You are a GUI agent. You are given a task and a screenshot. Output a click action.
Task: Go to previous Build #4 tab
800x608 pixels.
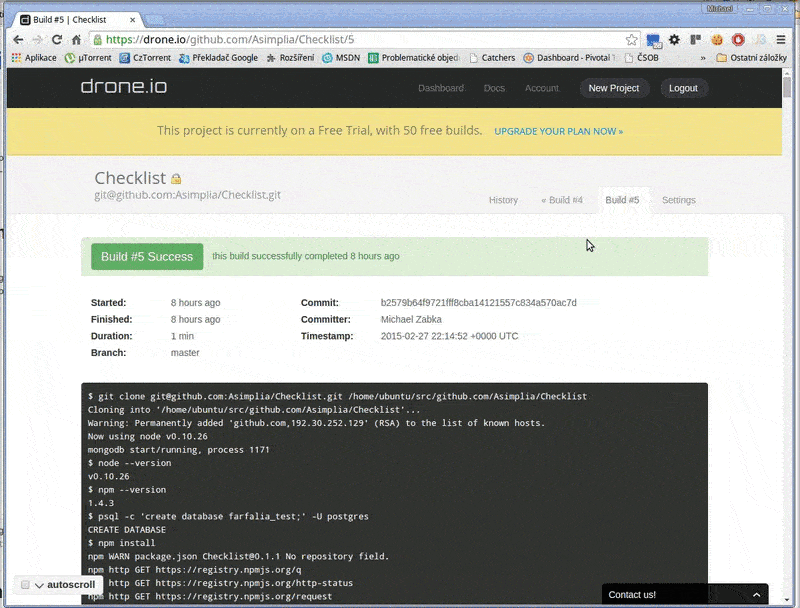(x=562, y=200)
